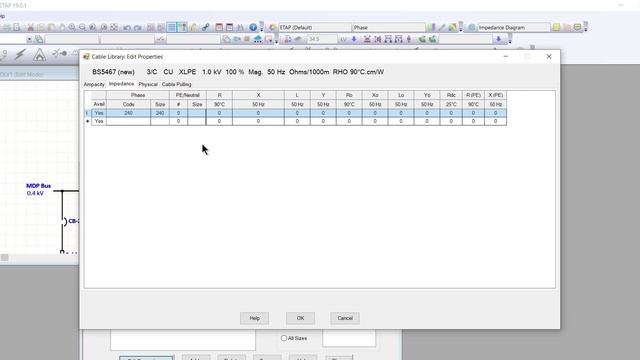Click the Cancel button
The height and width of the screenshot is (360, 640).
coord(345,318)
